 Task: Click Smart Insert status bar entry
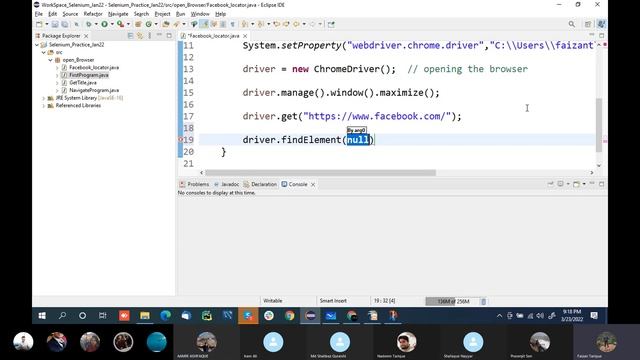(333, 301)
